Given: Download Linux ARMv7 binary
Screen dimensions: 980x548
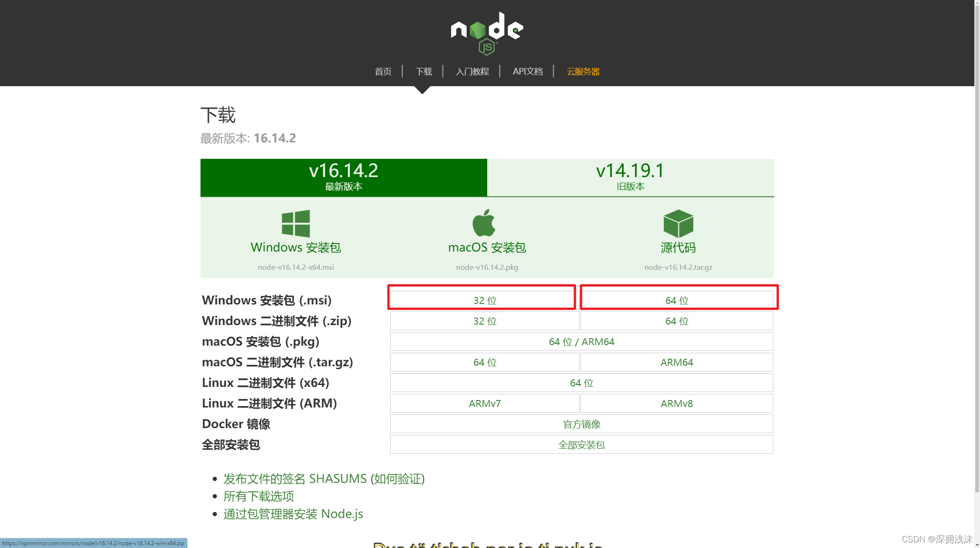Looking at the screenshot, I should click(x=485, y=403).
